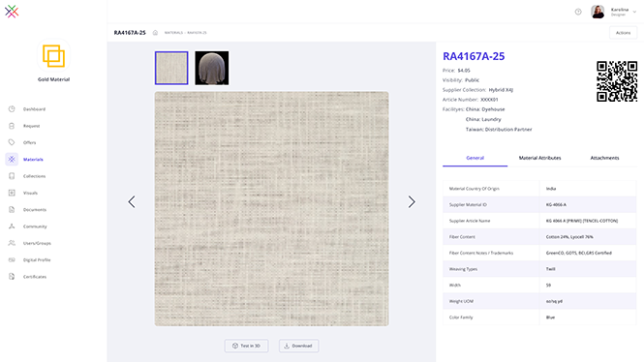
Task: Click the Test in 3D button
Action: click(x=246, y=346)
